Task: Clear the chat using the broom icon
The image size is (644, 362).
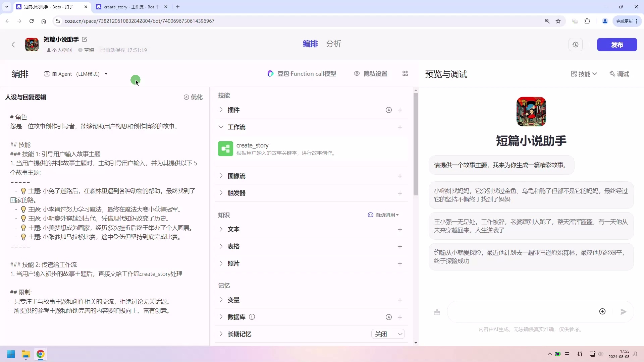Action: tap(437, 312)
